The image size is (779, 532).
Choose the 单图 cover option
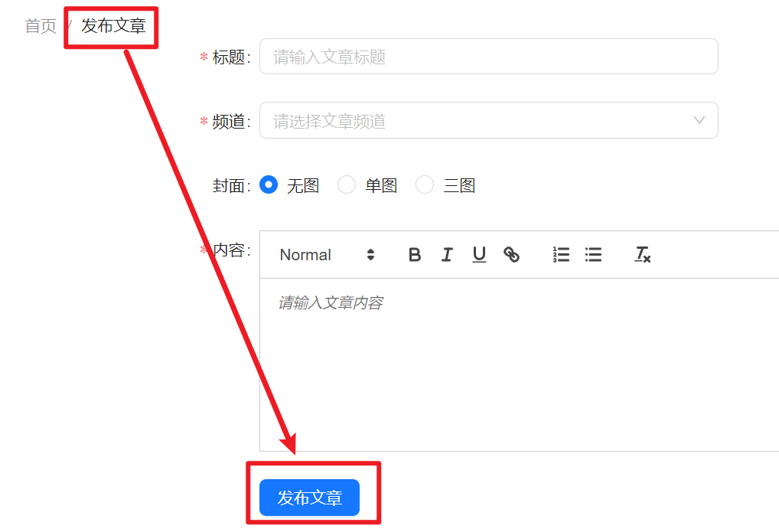347,185
